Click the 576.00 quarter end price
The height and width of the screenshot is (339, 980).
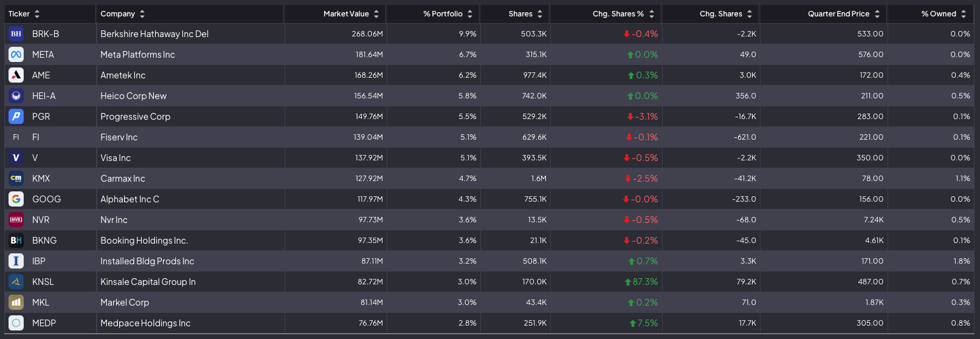coord(871,55)
